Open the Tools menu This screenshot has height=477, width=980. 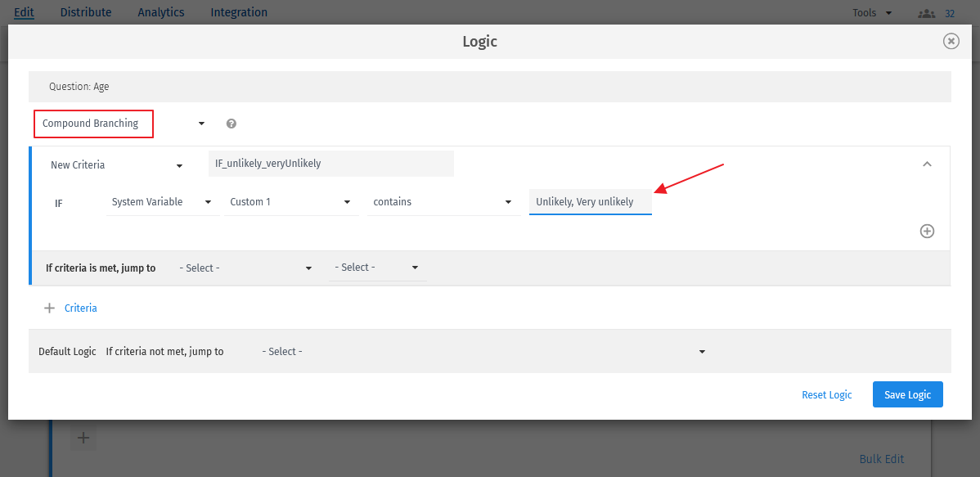872,13
